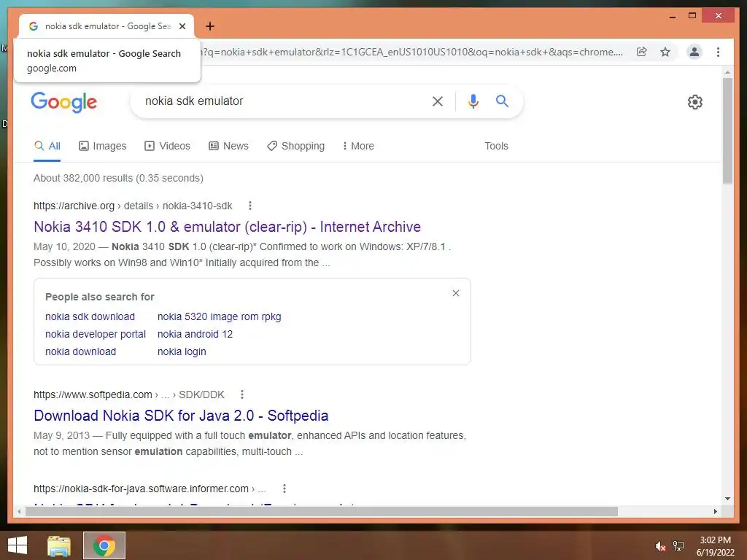Click the Chrome taskbar icon

pos(104,545)
